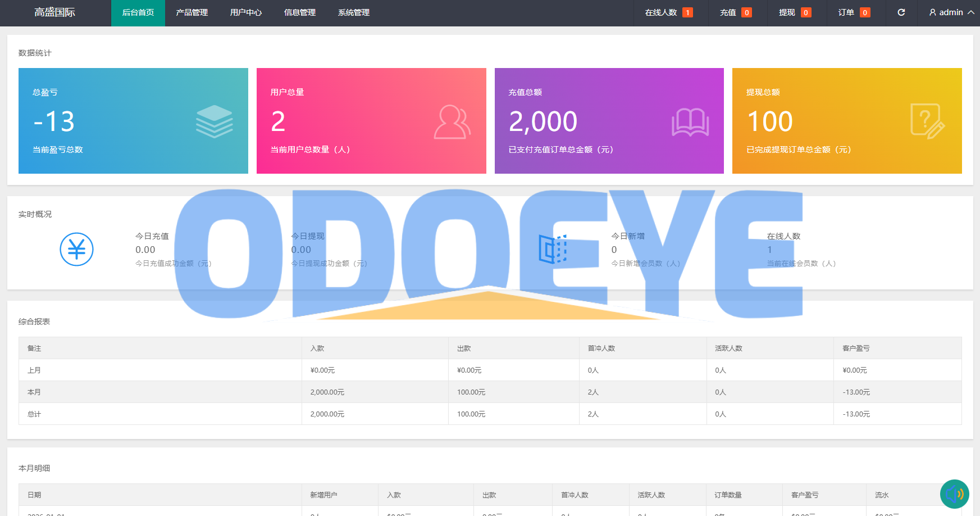Click the layers icon on 总盈亏 card
Viewport: 980px width, 516px height.
click(x=214, y=121)
